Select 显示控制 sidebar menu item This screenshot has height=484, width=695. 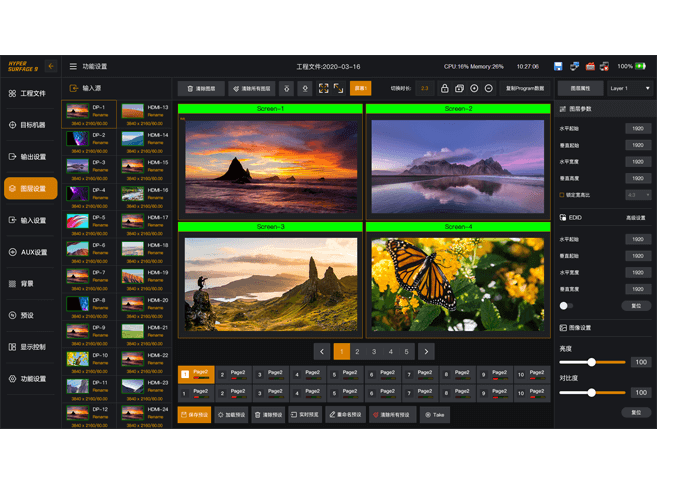pyautogui.click(x=30, y=347)
